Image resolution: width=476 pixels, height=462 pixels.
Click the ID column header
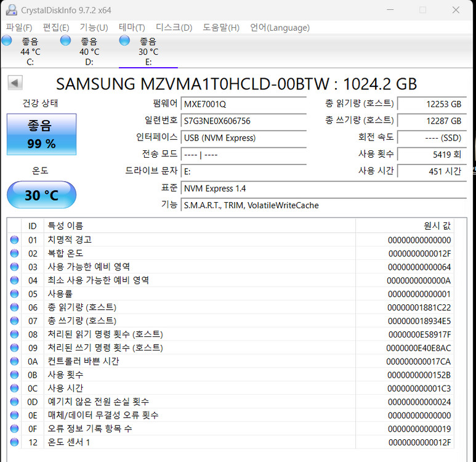(x=33, y=226)
